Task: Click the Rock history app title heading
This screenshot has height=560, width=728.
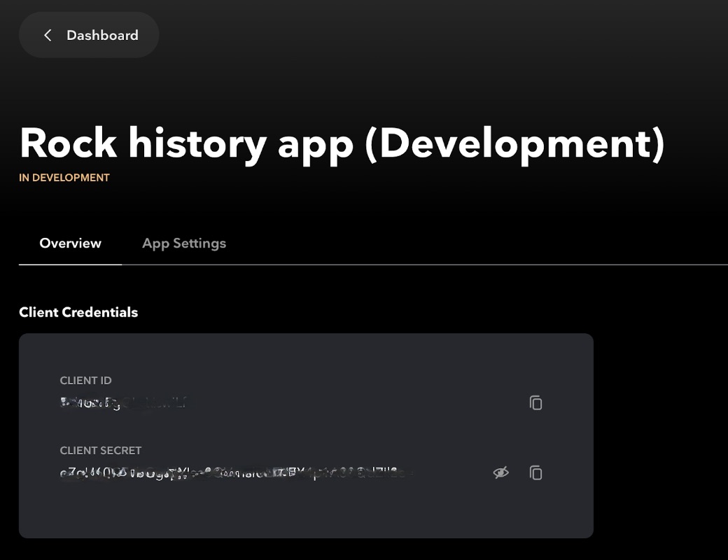Action: click(342, 143)
